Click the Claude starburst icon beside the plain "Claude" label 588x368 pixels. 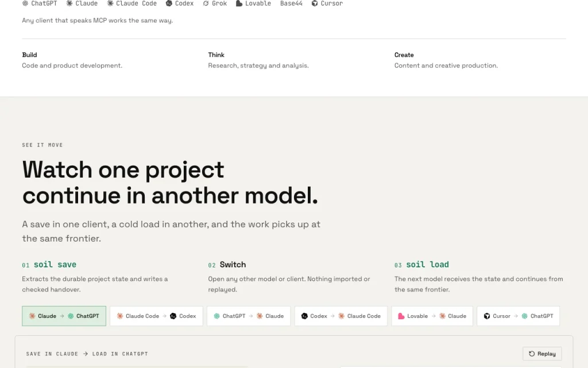tap(69, 3)
